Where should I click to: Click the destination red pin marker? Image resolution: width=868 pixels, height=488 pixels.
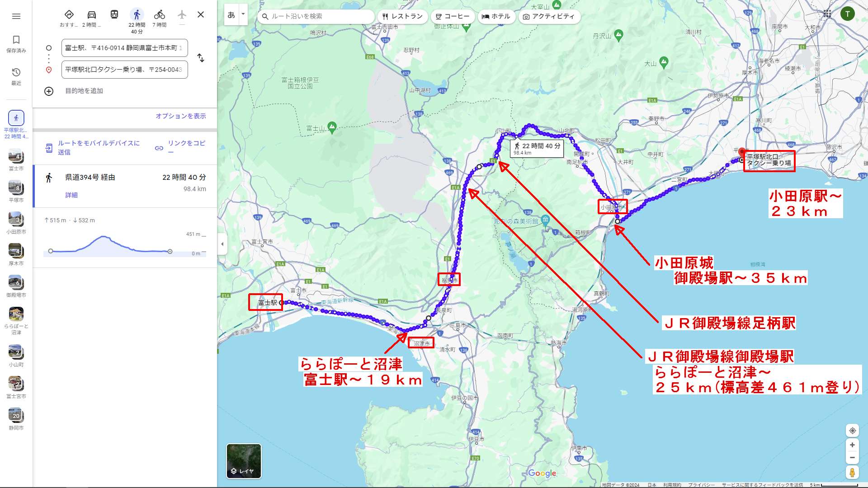point(742,153)
